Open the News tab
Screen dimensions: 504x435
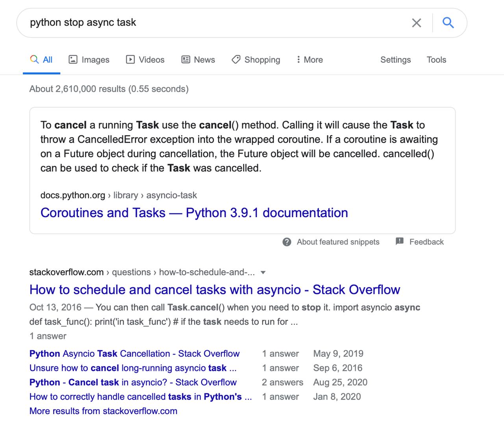tap(198, 60)
